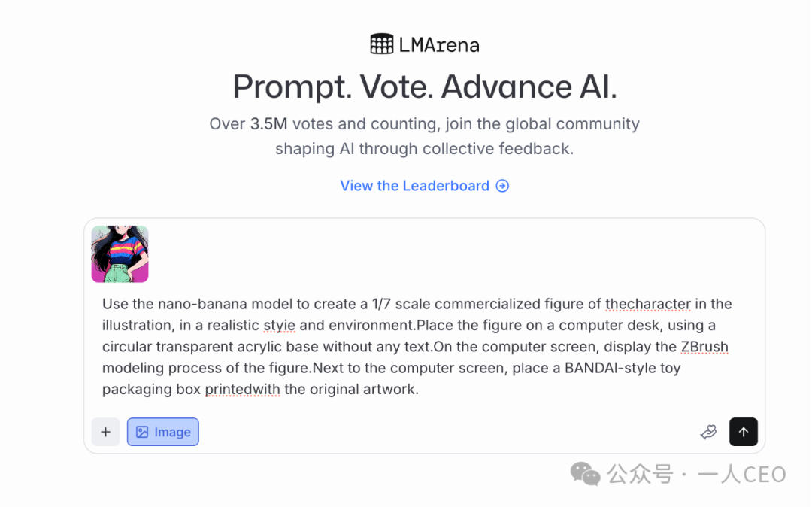Image resolution: width=812 pixels, height=507 pixels.
Task: Click the circled arrow beside Leaderboard
Action: (x=502, y=185)
